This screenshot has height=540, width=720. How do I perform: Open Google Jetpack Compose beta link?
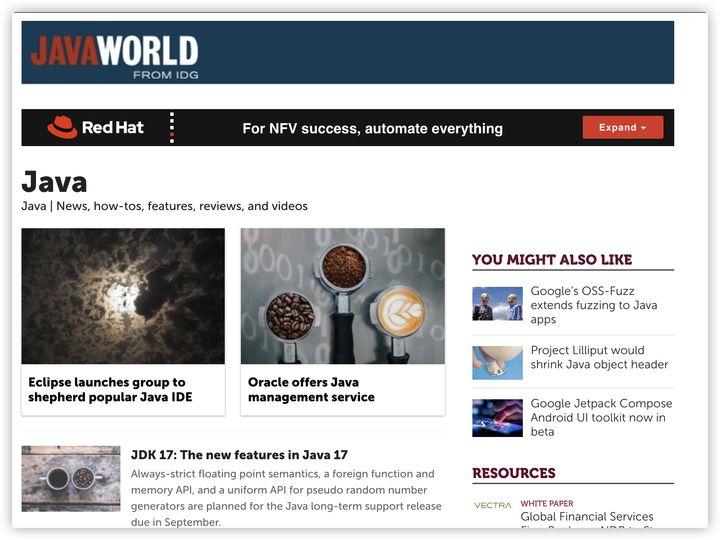pos(601,417)
